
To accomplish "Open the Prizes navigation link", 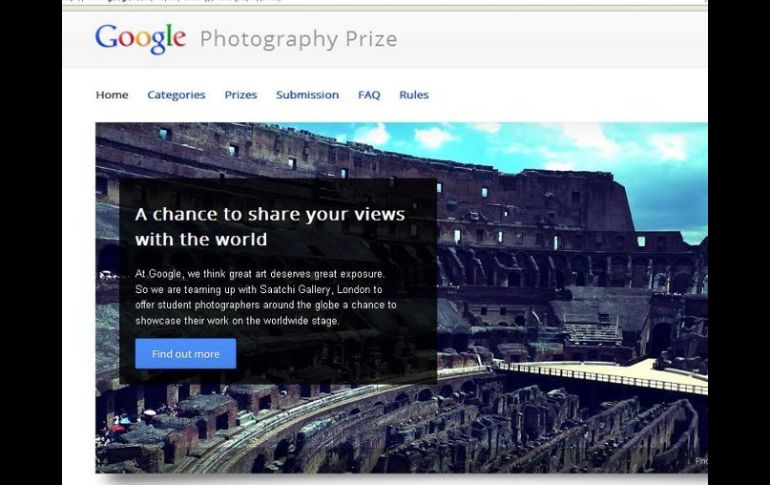I will click(241, 95).
